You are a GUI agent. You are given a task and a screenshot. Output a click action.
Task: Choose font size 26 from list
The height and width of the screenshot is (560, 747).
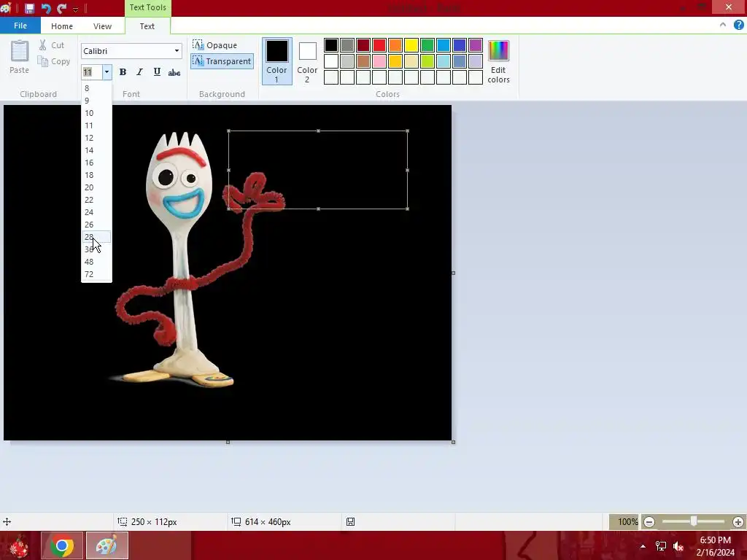[x=97, y=225]
